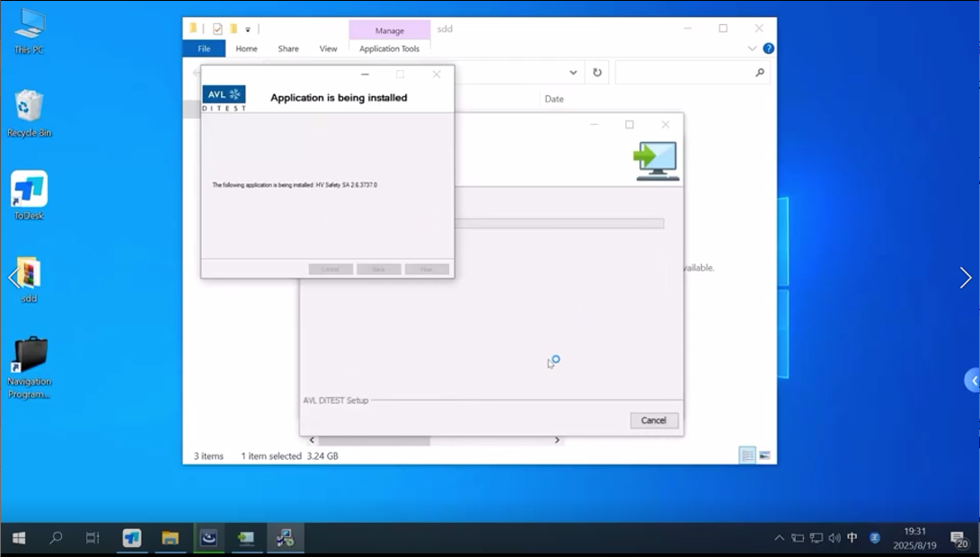
Task: Open notification center icon
Action: click(x=958, y=538)
